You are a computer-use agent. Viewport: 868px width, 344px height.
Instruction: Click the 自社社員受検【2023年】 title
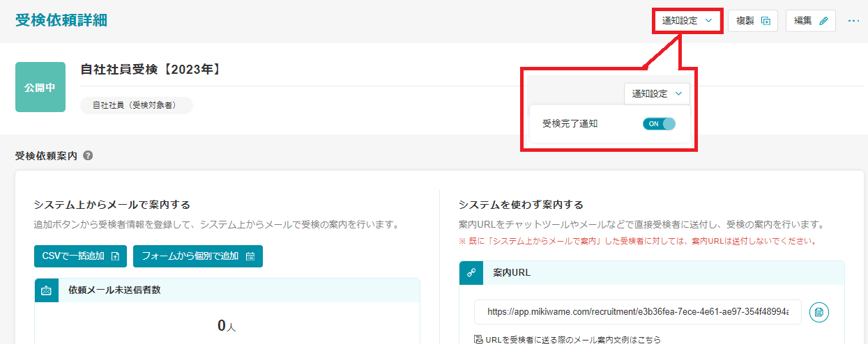click(x=151, y=69)
